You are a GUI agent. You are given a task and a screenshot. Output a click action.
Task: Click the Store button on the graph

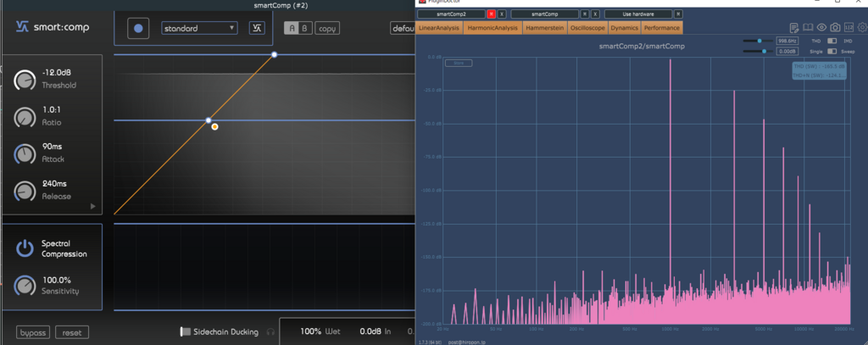tap(459, 63)
